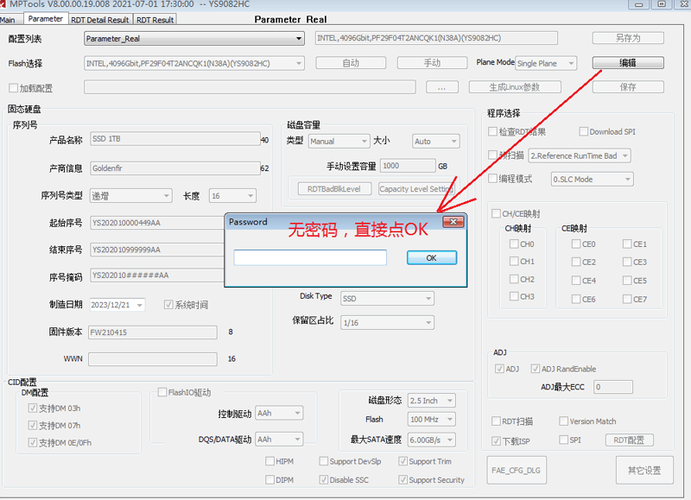Toggle the Support Trim checkbox
Screen dimensions: 691x500
click(403, 461)
